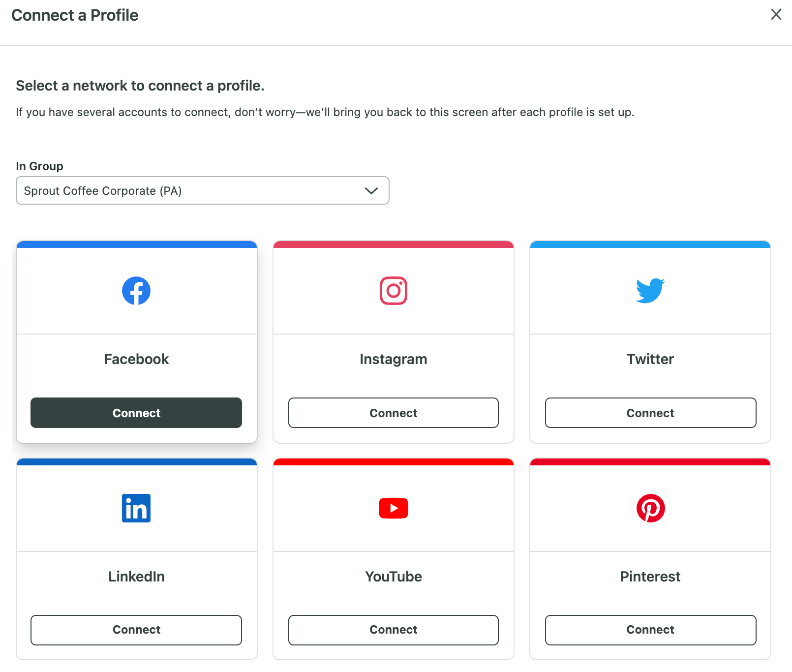Click the LinkedIn icon
Screen dimensions: 792x672
[x=136, y=508]
